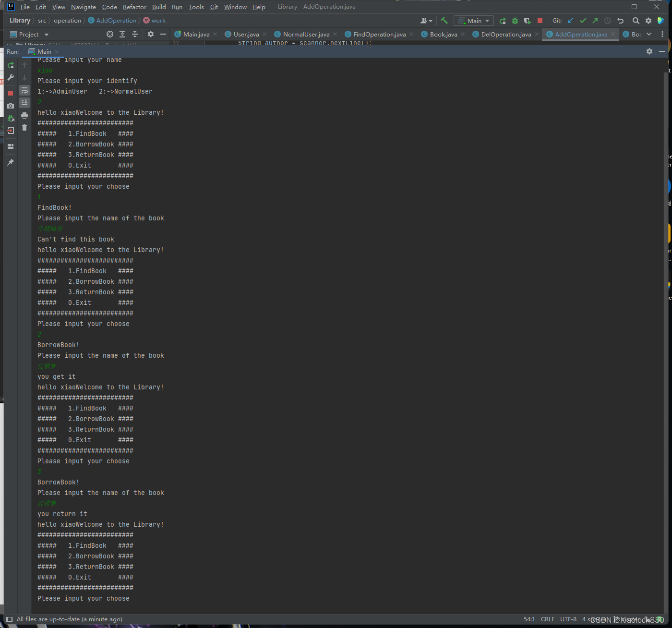Collapse all in the Project panel
The width and height of the screenshot is (672, 628).
135,34
